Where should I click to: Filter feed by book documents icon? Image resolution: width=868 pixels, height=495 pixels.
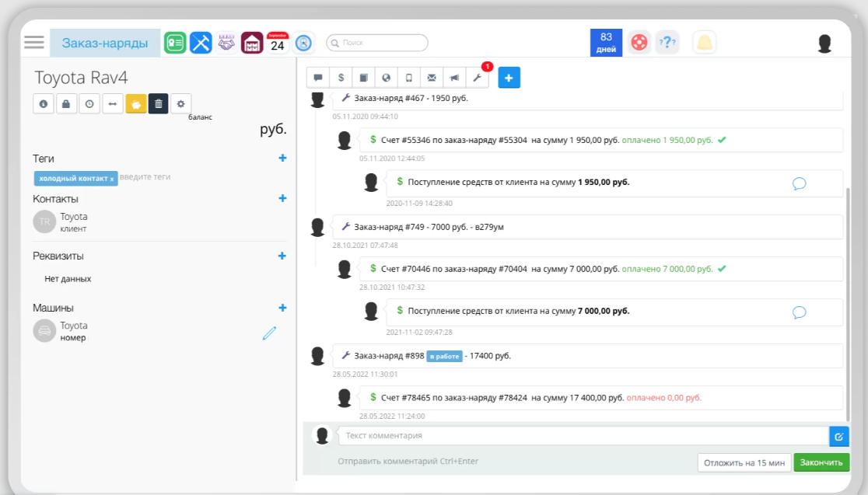364,78
